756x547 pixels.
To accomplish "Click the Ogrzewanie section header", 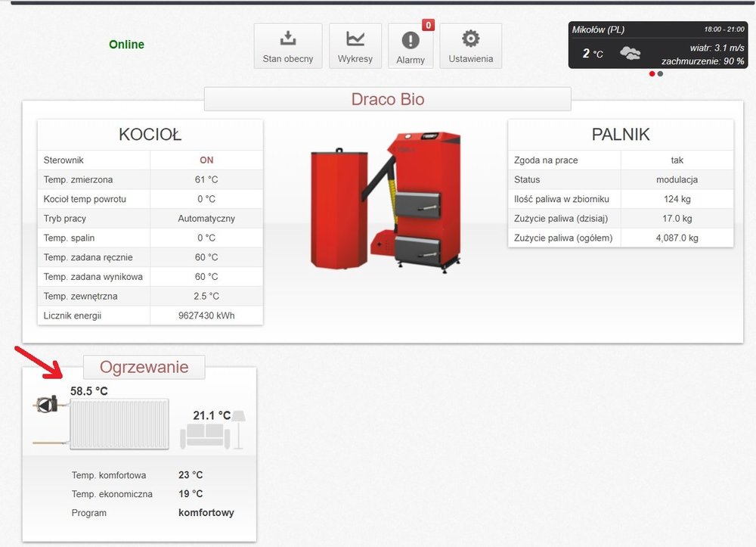I will [144, 368].
